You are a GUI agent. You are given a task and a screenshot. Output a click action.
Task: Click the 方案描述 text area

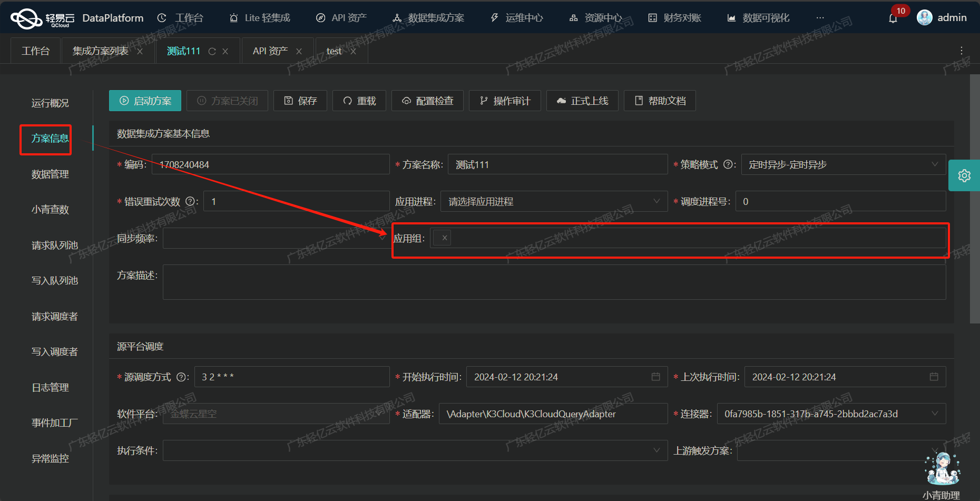tap(554, 282)
